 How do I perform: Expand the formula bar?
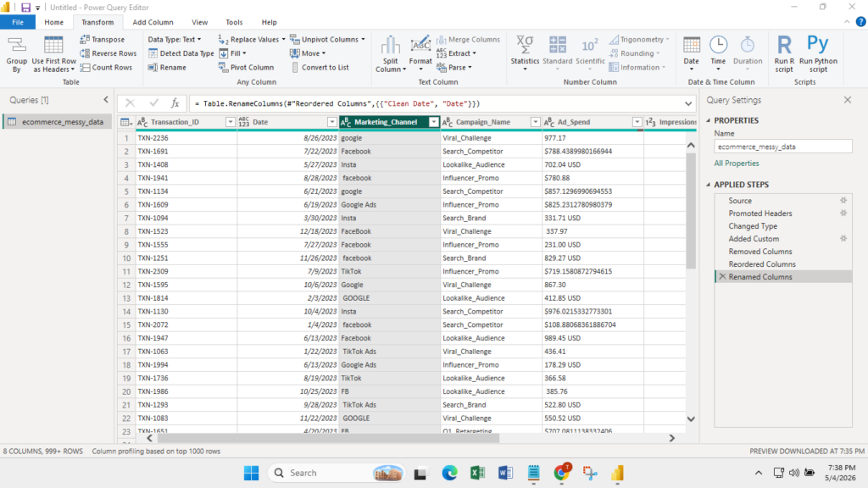click(688, 103)
